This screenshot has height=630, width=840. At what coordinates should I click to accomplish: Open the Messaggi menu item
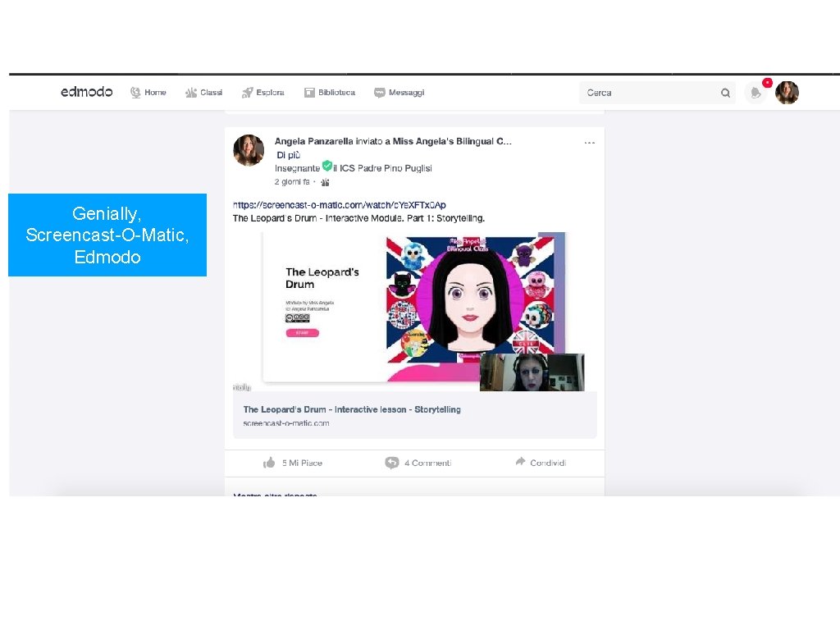pyautogui.click(x=399, y=92)
